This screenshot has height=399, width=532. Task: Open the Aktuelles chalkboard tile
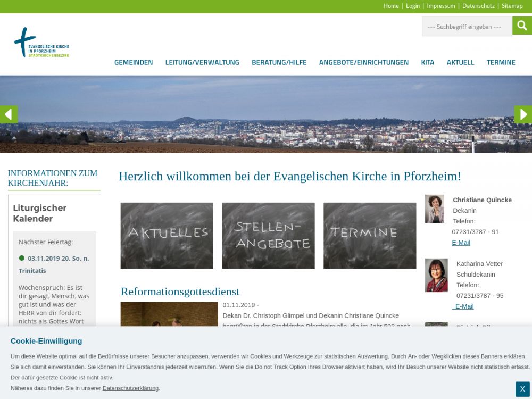pos(167,235)
